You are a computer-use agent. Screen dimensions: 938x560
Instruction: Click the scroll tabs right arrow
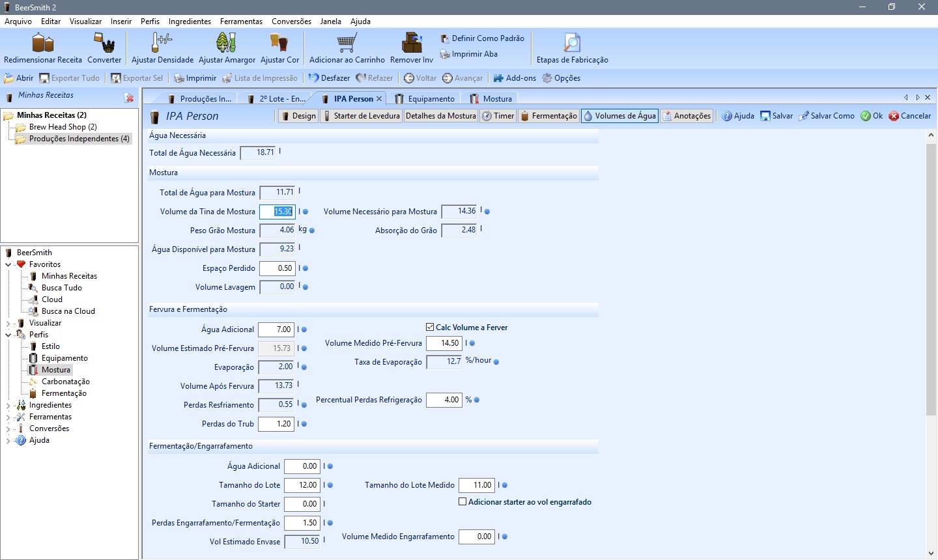pos(917,98)
